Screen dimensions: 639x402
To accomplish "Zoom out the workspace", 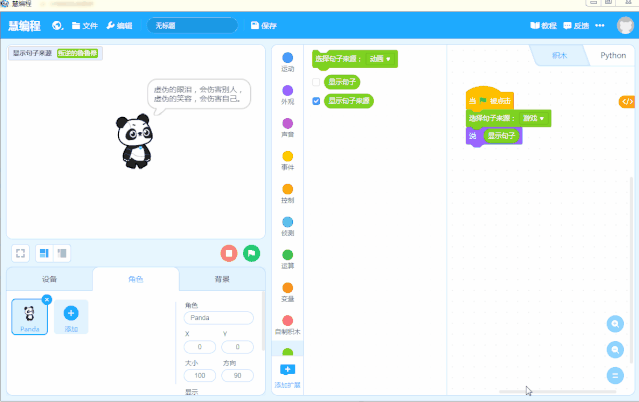I will click(615, 350).
